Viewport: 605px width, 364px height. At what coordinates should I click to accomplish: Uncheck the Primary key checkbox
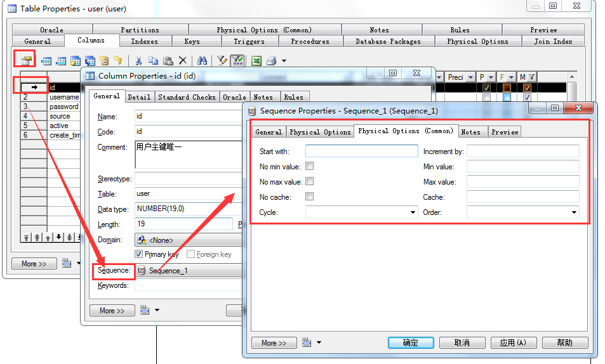(x=139, y=254)
